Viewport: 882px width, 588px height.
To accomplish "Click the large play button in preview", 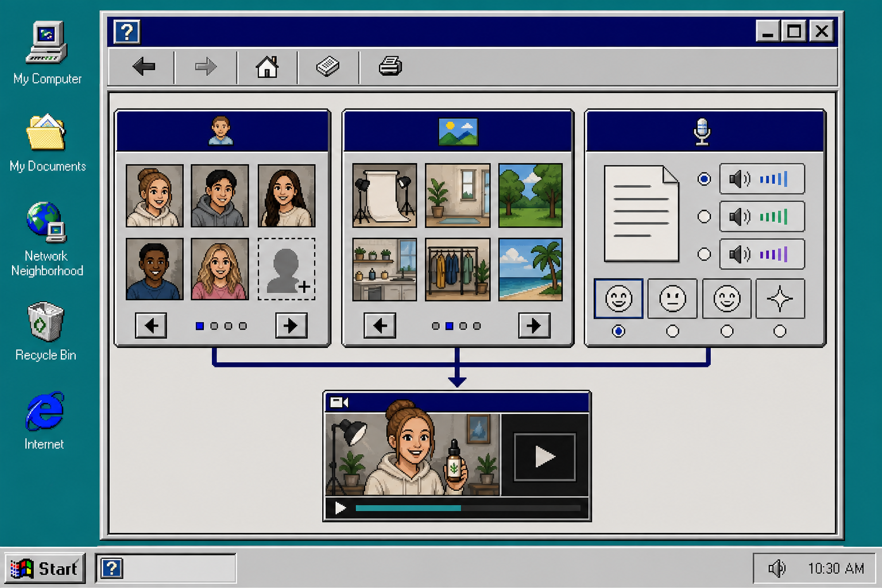I will pos(544,457).
